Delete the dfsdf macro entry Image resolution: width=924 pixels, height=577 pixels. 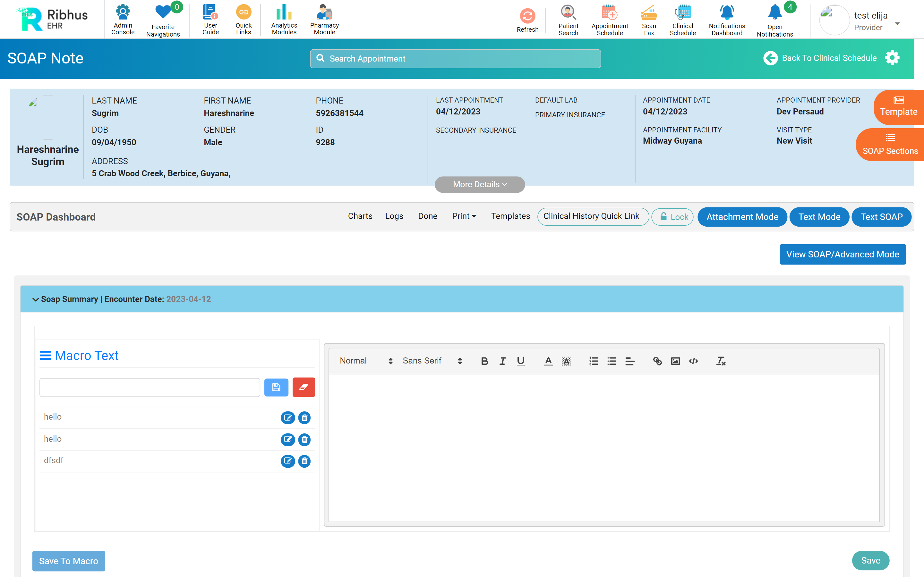(x=304, y=461)
